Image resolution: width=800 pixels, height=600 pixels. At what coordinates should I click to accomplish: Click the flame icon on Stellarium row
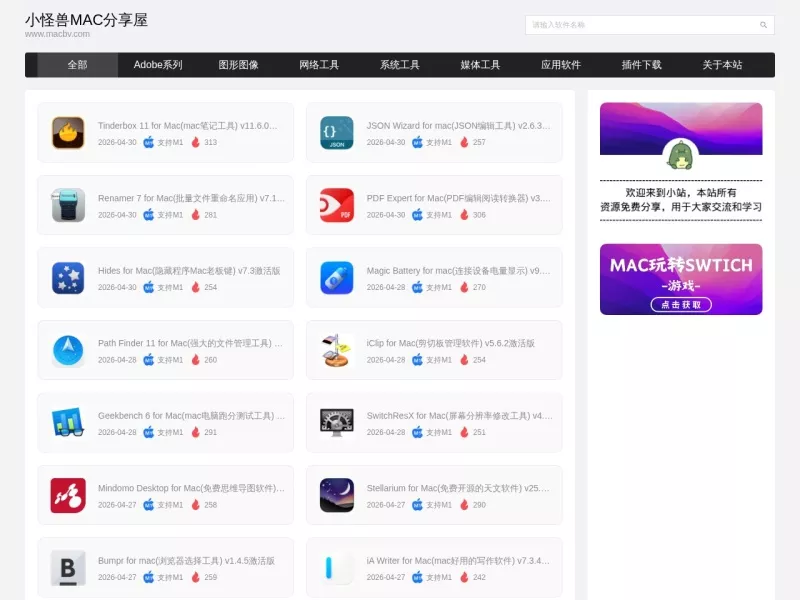[x=464, y=505]
